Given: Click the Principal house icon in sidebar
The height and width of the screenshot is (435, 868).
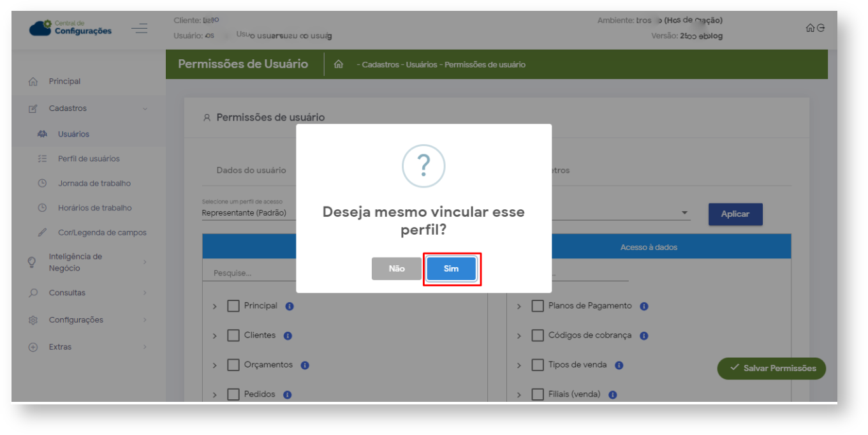Looking at the screenshot, I should tap(33, 82).
